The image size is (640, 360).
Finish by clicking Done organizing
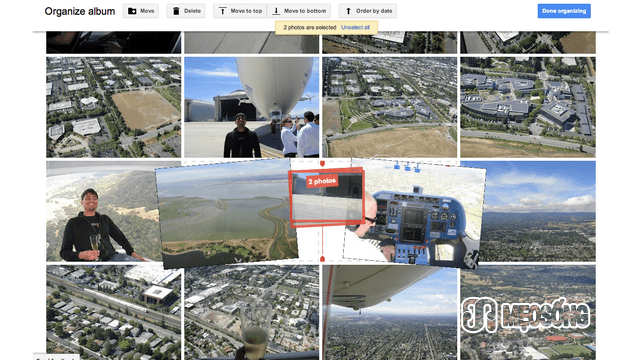click(x=564, y=11)
